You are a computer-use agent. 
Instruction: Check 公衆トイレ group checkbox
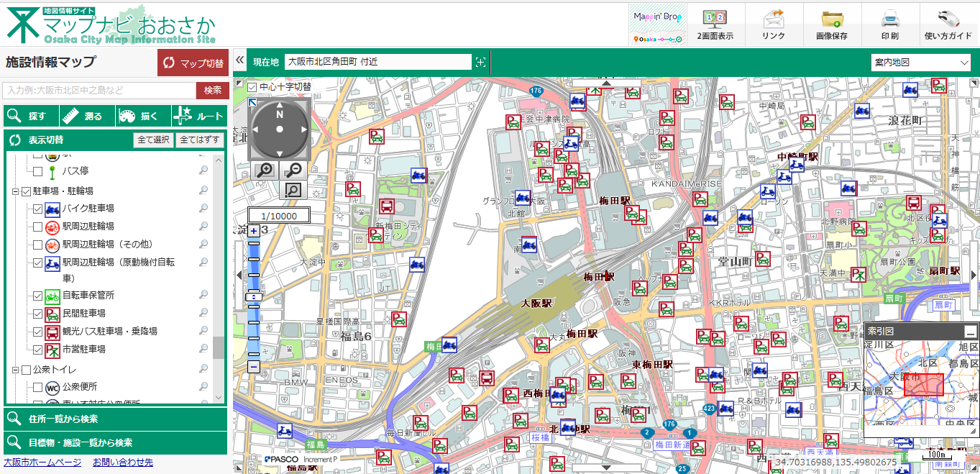tap(26, 370)
